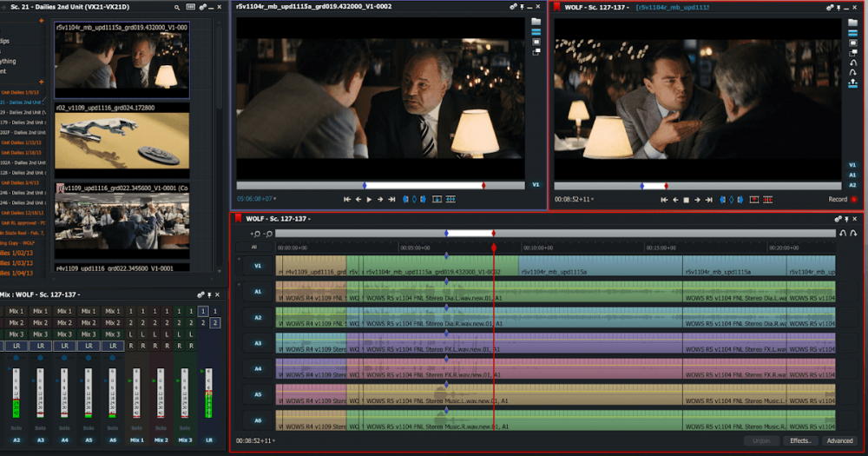Toggle A1 track selector in timeline
This screenshot has height=456, width=868.
[258, 292]
